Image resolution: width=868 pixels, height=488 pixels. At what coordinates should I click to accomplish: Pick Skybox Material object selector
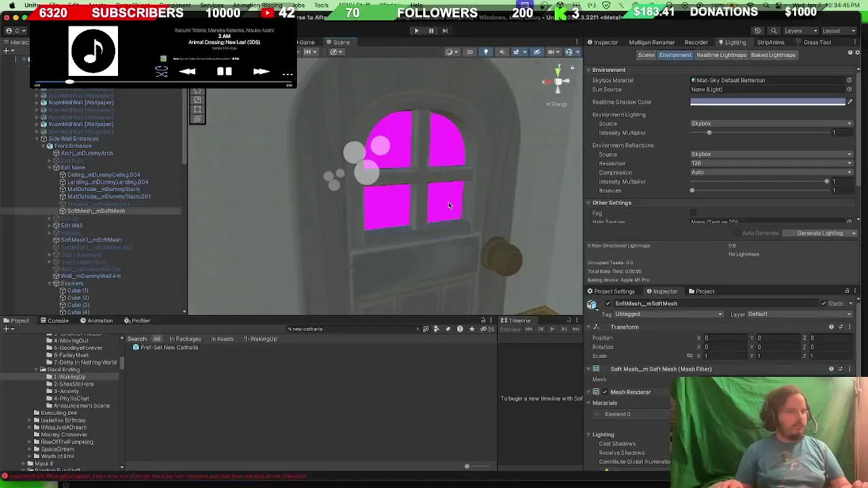[849, 80]
